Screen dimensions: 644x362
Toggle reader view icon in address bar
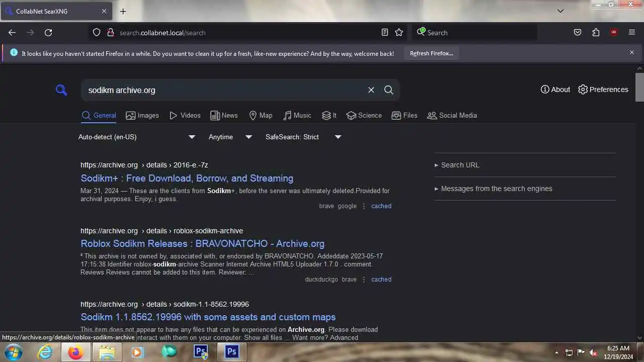(x=385, y=33)
